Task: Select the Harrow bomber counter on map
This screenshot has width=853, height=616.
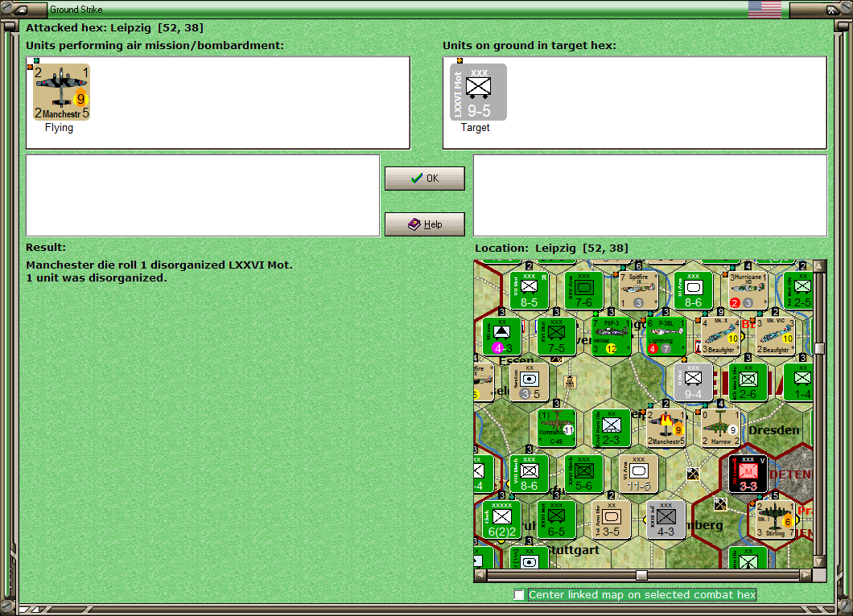Action: point(721,427)
